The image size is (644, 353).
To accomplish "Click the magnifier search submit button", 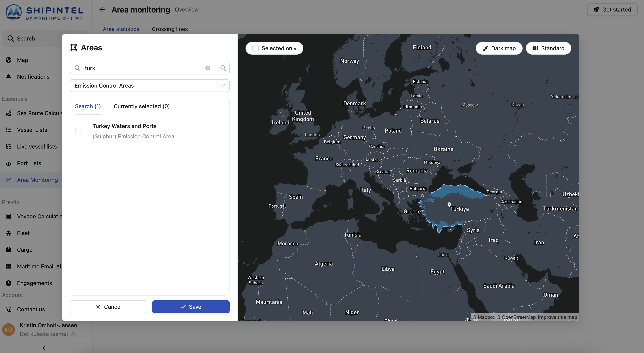I will click(x=223, y=68).
